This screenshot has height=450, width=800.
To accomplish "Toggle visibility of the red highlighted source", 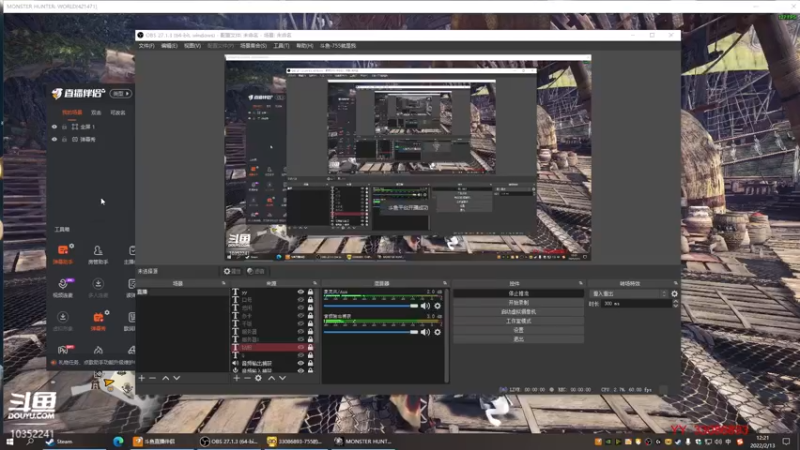I will coord(301,347).
